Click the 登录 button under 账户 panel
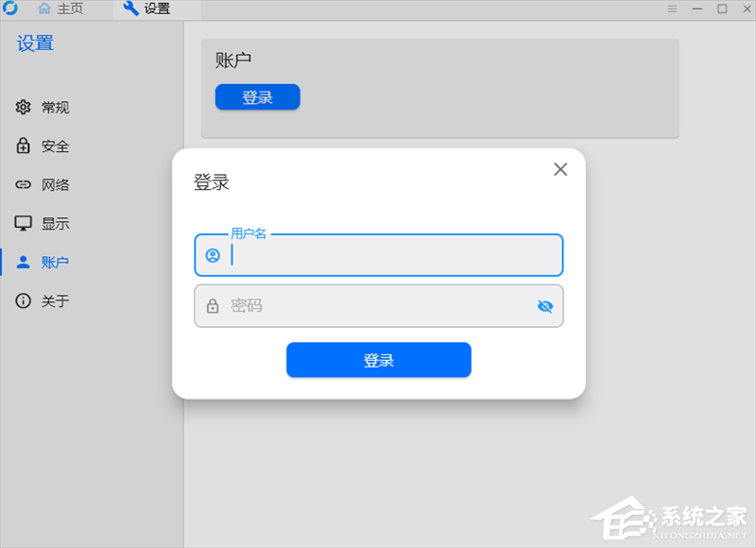Screen dimensions: 756x548 257,97
